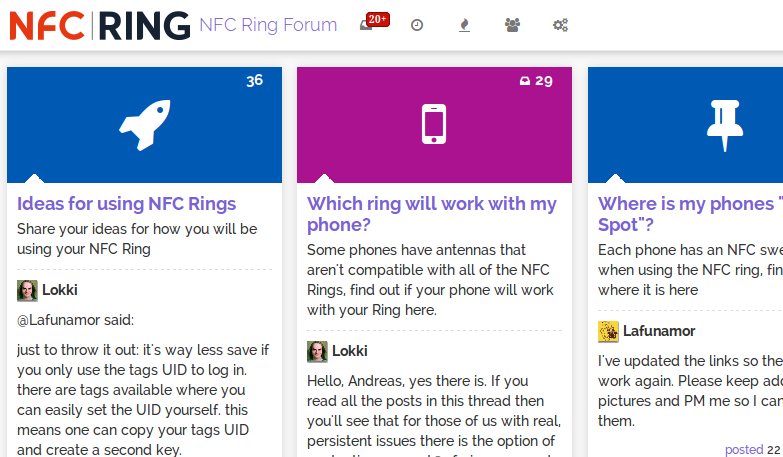783x457 pixels.
Task: Click the 29 unread count on magenta card
Action: [537, 81]
